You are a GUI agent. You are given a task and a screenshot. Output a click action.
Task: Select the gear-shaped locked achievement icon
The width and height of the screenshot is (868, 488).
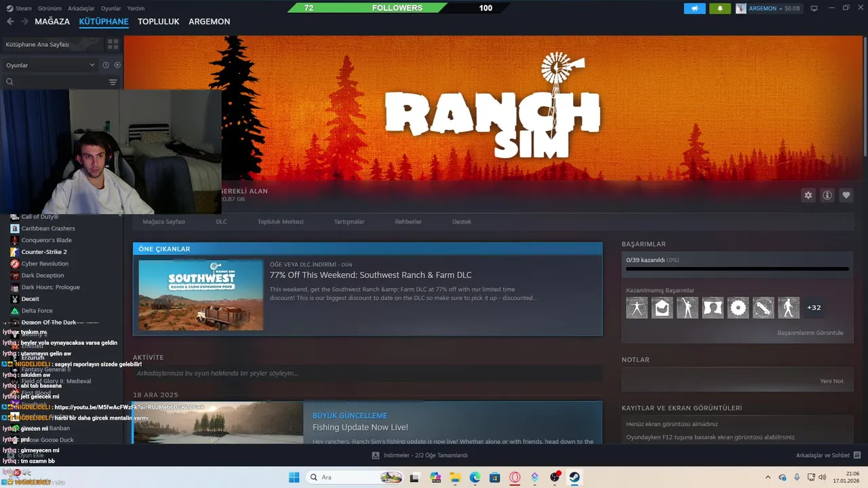tap(738, 308)
